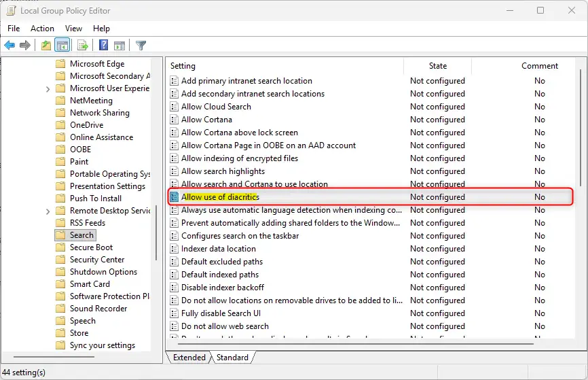Open the Help question mark icon
Viewport: 588px width, 380px height.
(x=103, y=45)
